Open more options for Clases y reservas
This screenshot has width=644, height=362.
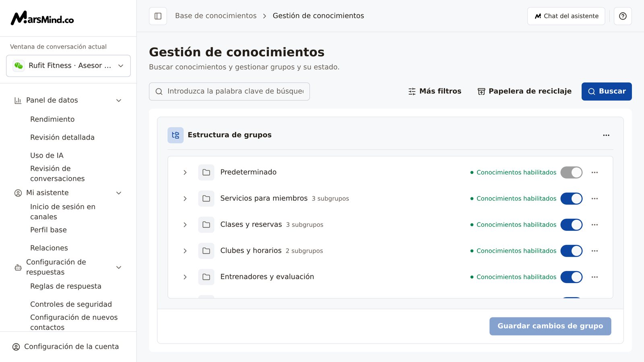594,225
